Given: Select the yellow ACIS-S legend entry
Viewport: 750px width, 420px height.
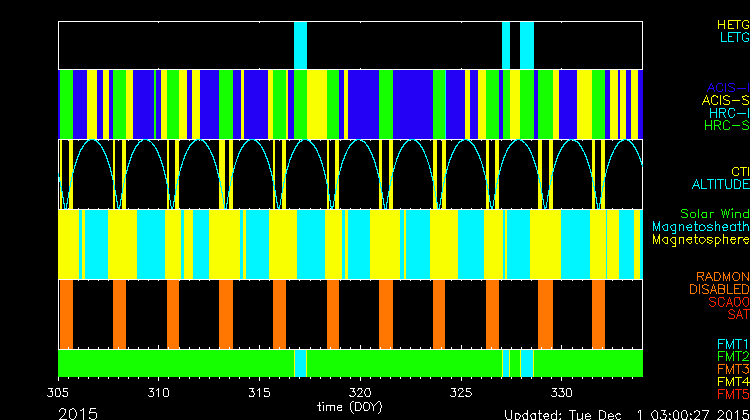Looking at the screenshot, I should point(725,101).
